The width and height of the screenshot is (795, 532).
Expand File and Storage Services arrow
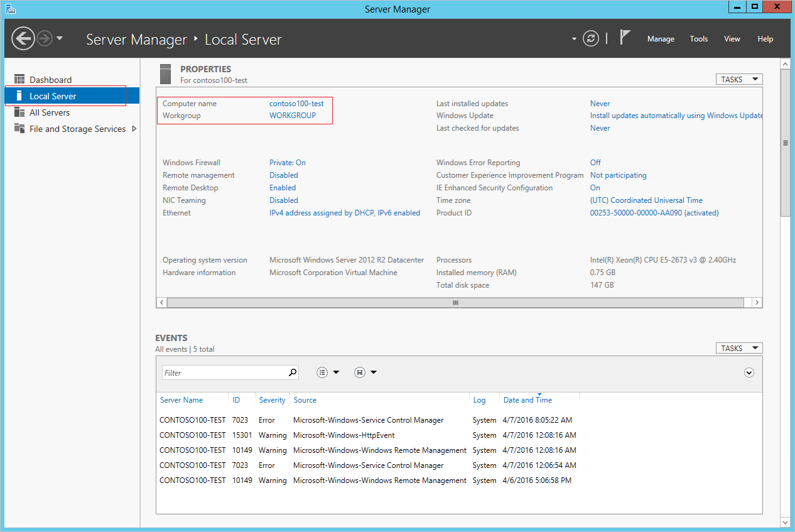[x=134, y=129]
